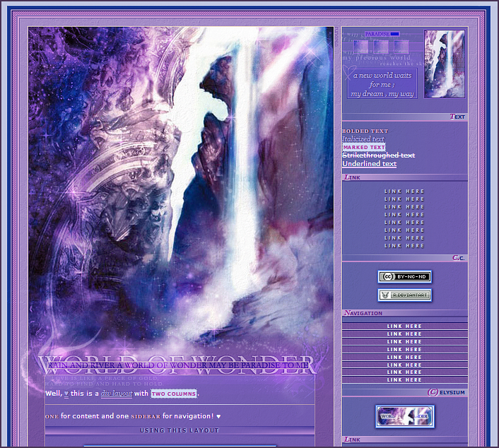Image resolution: width=499 pixels, height=448 pixels.
Task: Click the small-caps 'SIDEBAR' word
Action: (146, 416)
